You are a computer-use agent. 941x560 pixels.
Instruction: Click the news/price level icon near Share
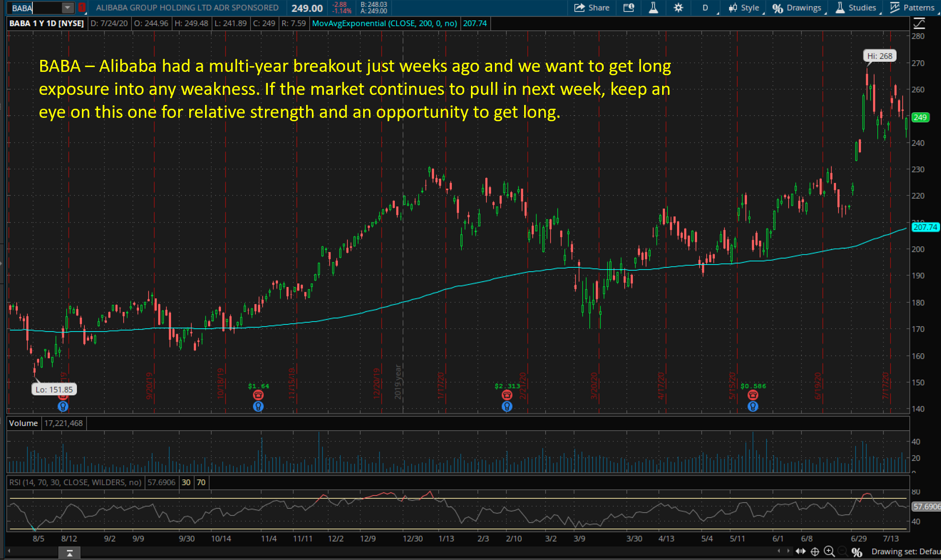629,8
